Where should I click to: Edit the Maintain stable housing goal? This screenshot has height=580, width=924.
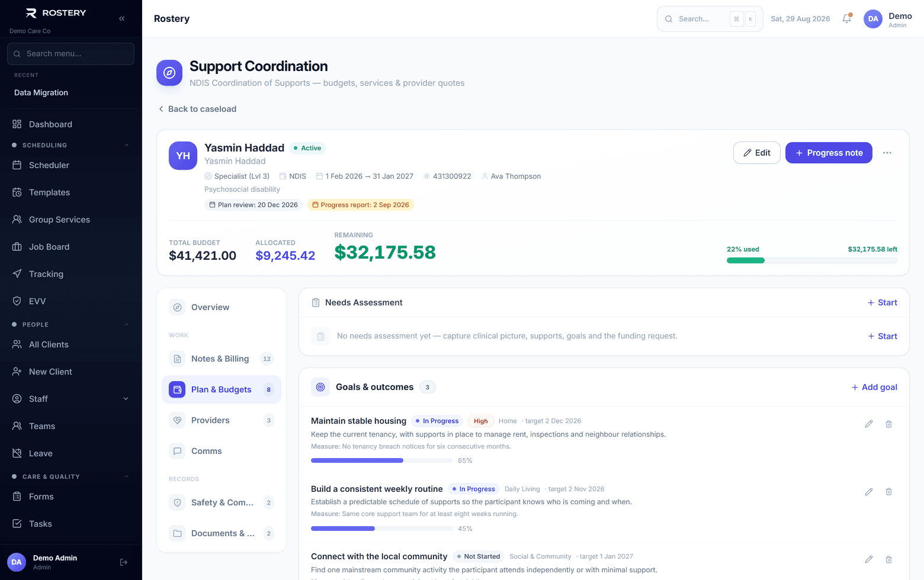(869, 424)
